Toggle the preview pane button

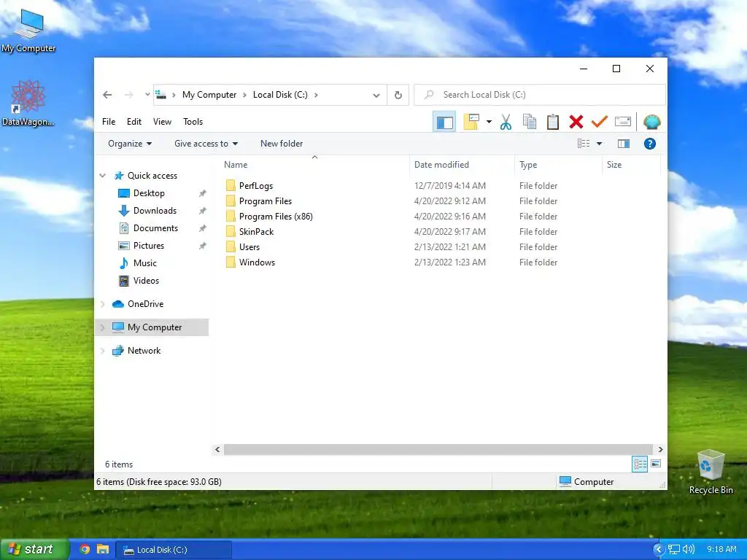coord(624,144)
